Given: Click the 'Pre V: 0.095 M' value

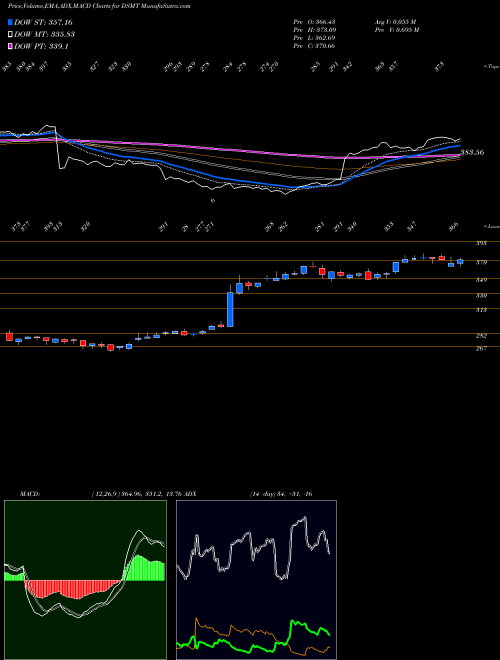Looking at the screenshot, I should (396, 30).
